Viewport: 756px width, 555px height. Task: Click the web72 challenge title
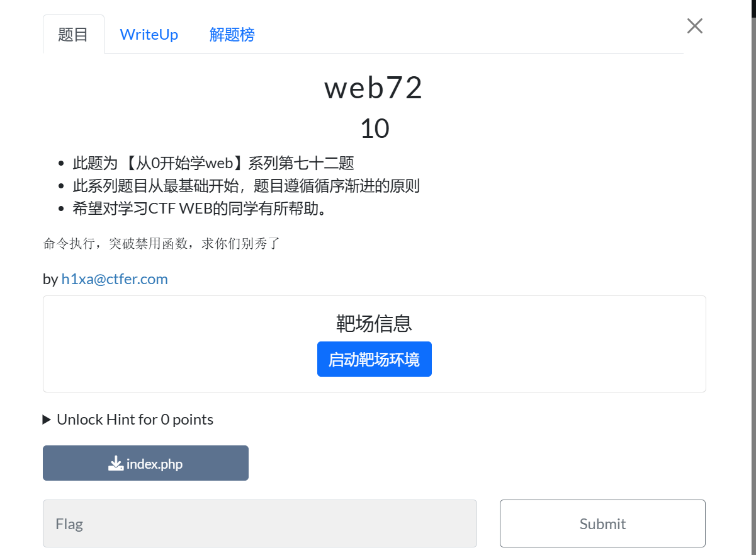click(374, 88)
